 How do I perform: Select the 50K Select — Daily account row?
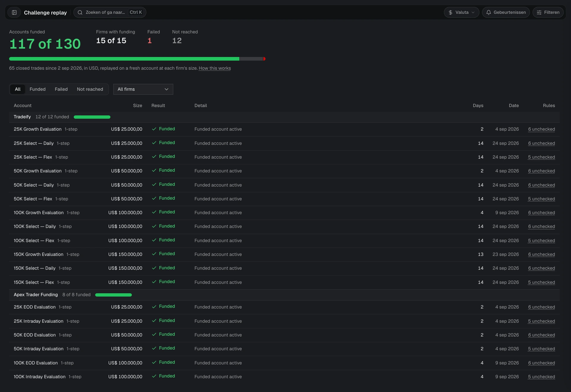284,185
